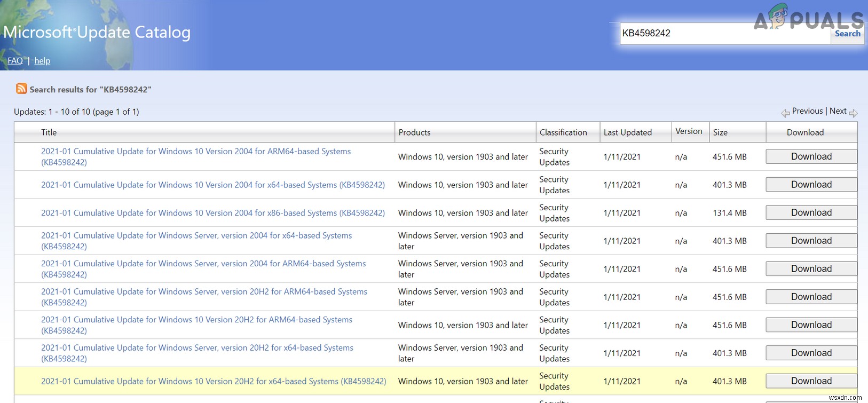The height and width of the screenshot is (403, 868).
Task: Open Windows 10 2004 x64 update link
Action: 212,185
